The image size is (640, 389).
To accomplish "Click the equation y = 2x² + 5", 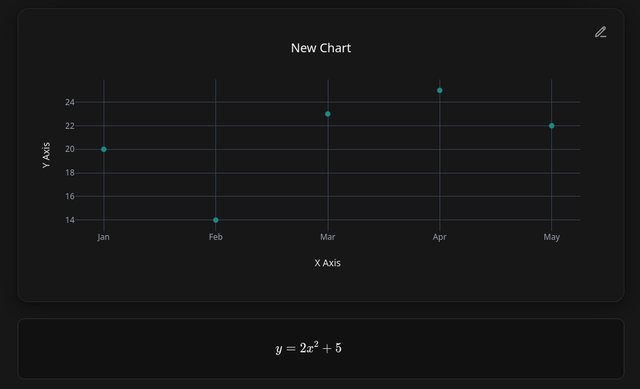I will click(309, 348).
